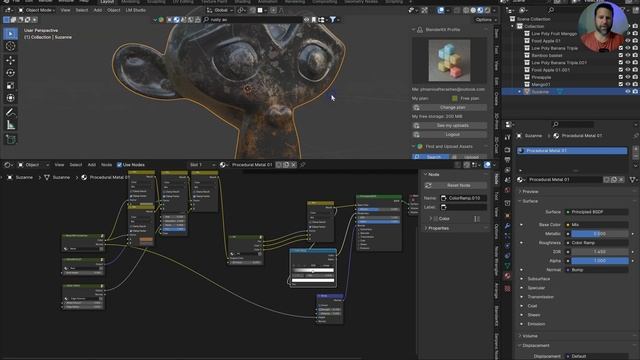Open the viewport View menu

click(65, 10)
